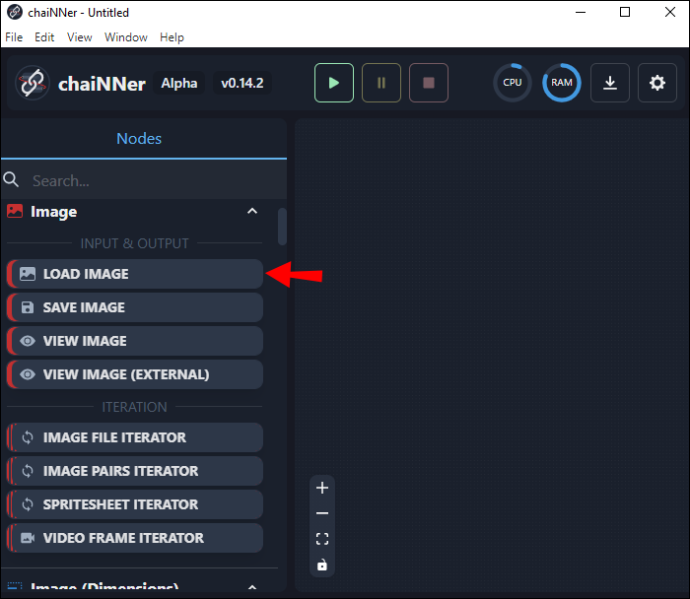This screenshot has width=690, height=599.
Task: Zoom out the canvas with the minus button
Action: pos(322,513)
